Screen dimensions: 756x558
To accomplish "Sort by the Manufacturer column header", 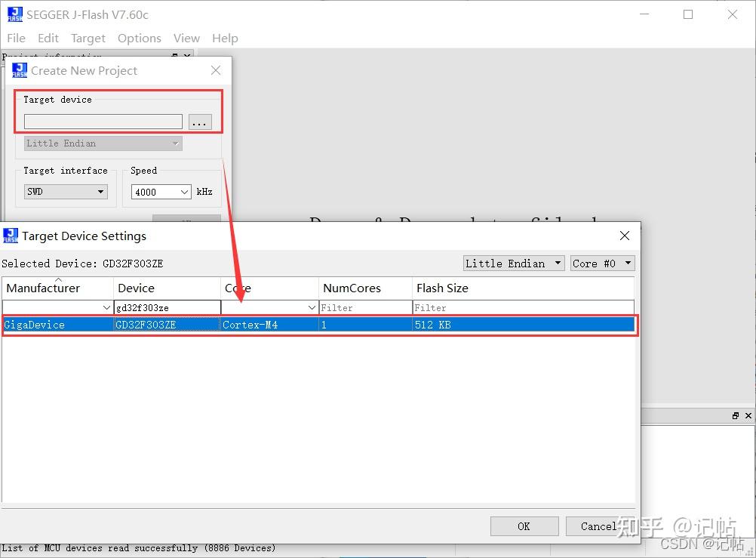I will [58, 288].
